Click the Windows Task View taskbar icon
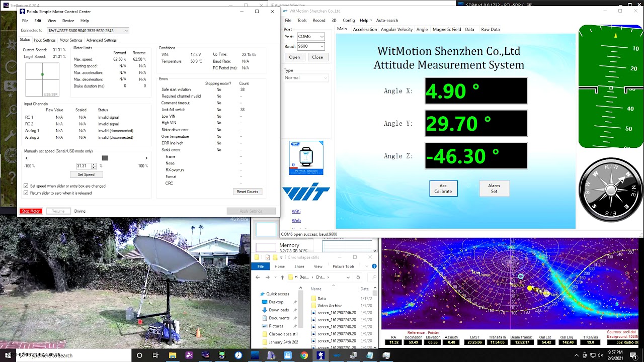The image size is (644, 362). coord(155,355)
